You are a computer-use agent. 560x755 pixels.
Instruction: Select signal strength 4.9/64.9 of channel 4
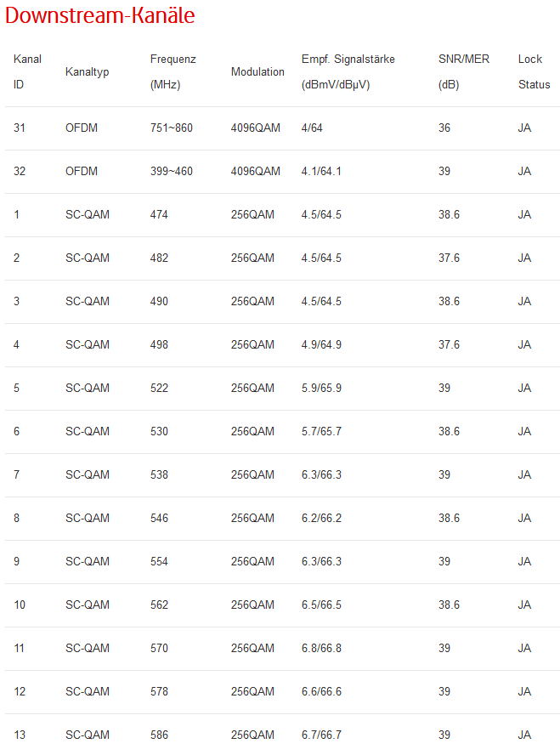pyautogui.click(x=321, y=345)
